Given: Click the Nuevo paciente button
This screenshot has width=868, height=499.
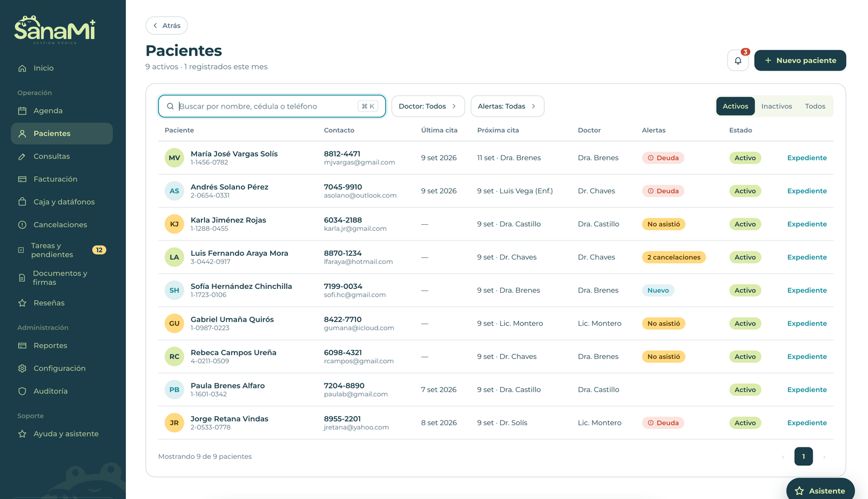Looking at the screenshot, I should pyautogui.click(x=800, y=60).
